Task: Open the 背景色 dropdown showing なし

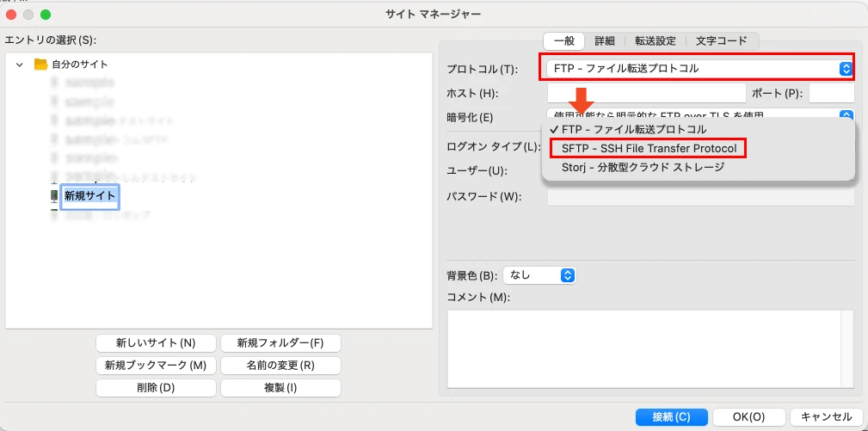Action: [x=539, y=275]
